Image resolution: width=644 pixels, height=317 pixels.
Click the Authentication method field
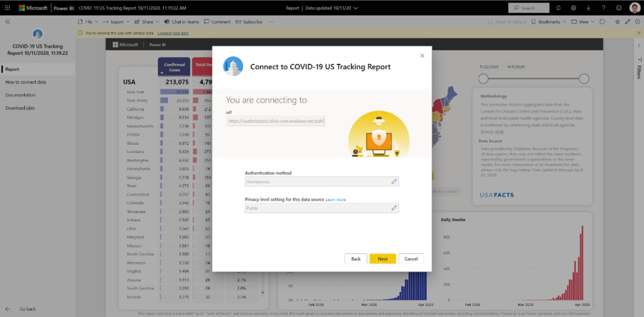tap(321, 182)
